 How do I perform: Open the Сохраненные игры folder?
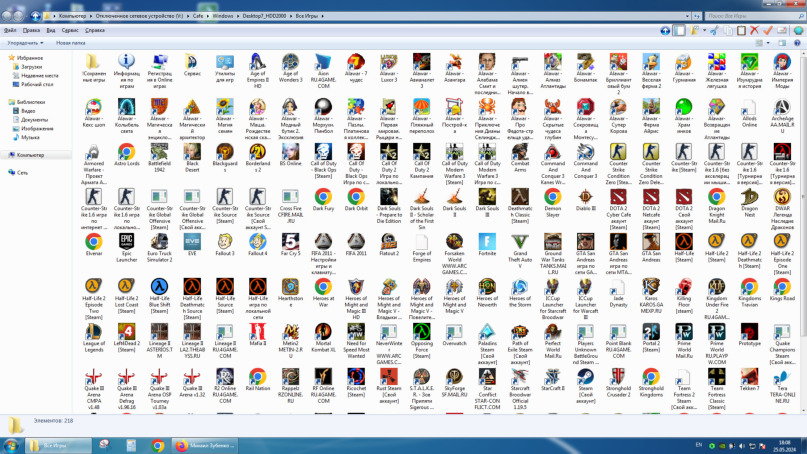click(x=94, y=63)
